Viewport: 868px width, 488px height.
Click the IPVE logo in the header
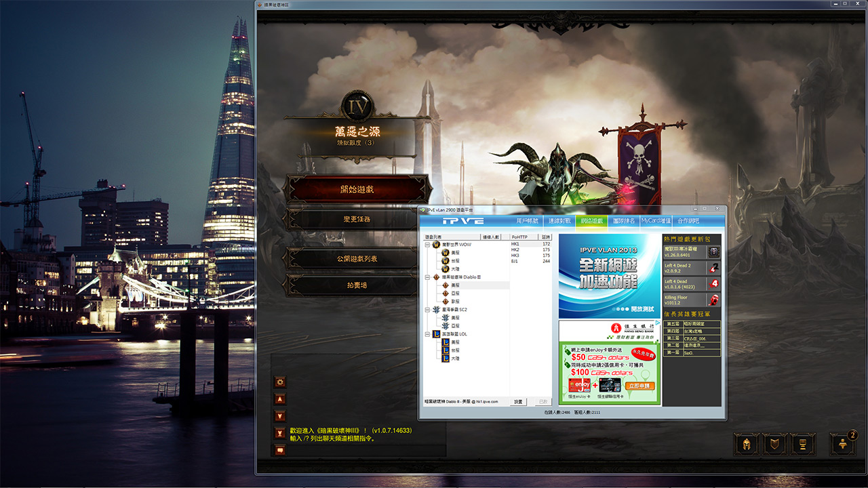463,221
